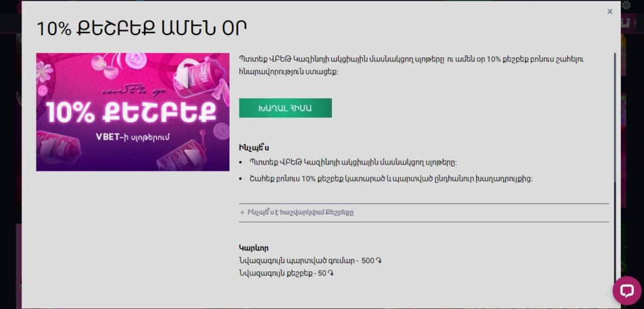Click the minimum lost amount 500 line
Image resolution: width=644 pixels, height=309 pixels.
pyautogui.click(x=310, y=261)
